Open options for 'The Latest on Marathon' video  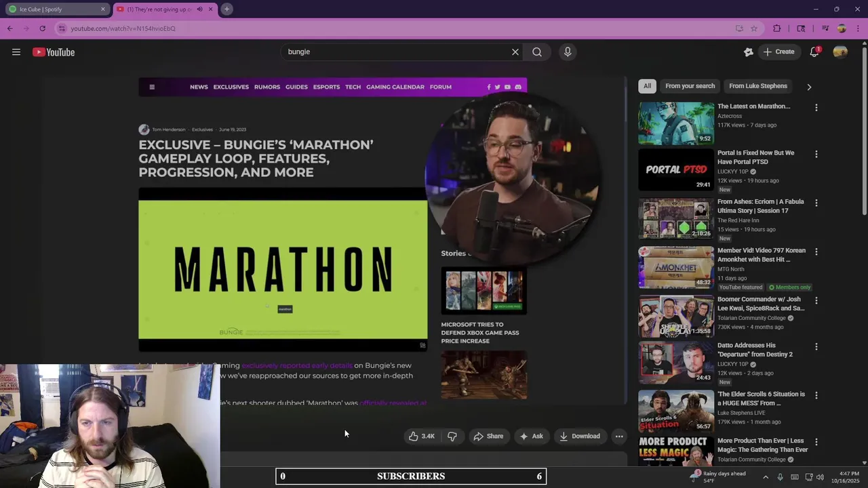pos(816,108)
